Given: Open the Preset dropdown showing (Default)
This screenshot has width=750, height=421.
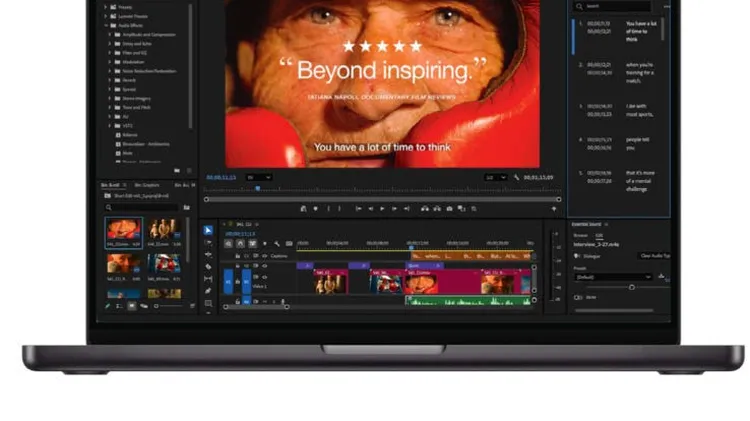Looking at the screenshot, I should click(613, 277).
